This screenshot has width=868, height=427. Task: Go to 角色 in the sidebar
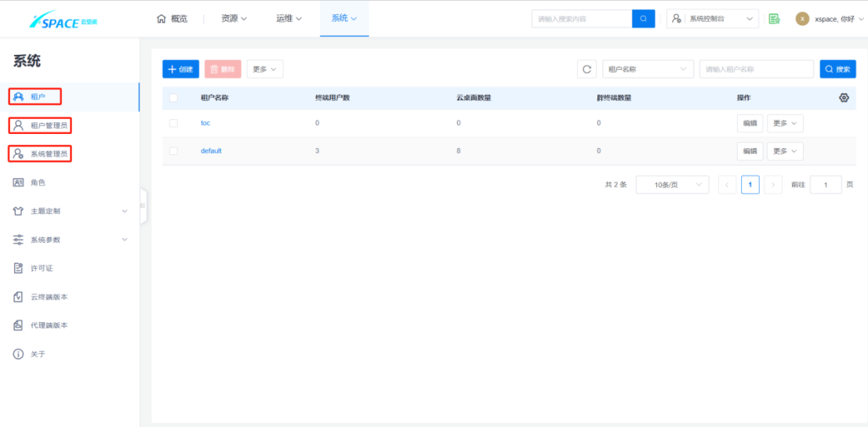click(38, 183)
